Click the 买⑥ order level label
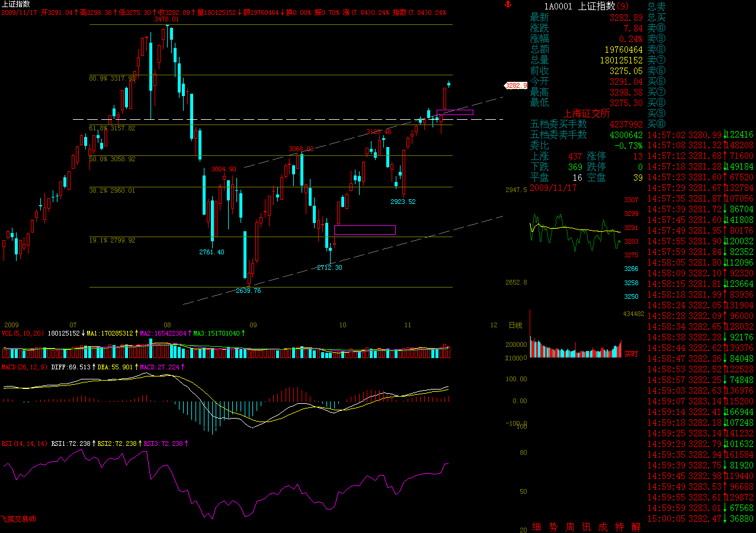 point(656,82)
